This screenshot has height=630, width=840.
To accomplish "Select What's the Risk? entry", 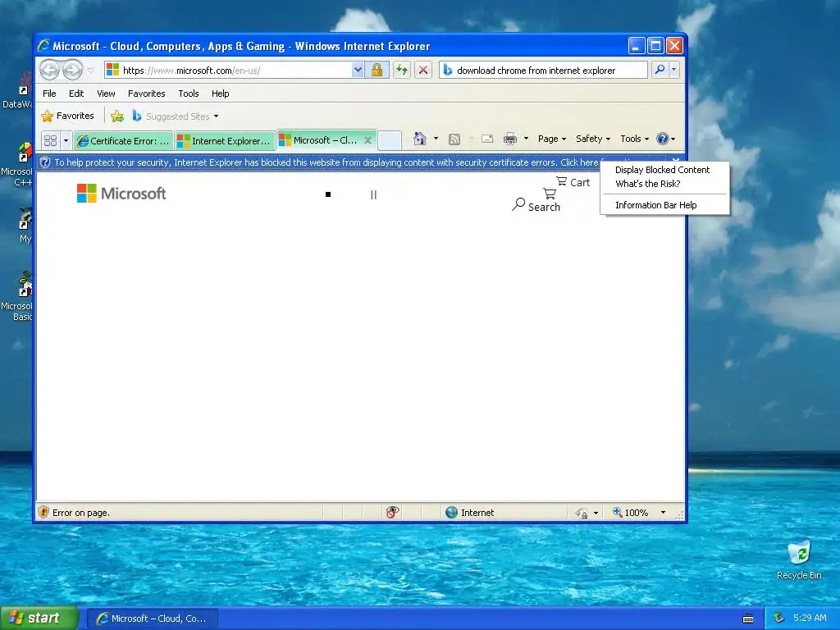I will 648,184.
